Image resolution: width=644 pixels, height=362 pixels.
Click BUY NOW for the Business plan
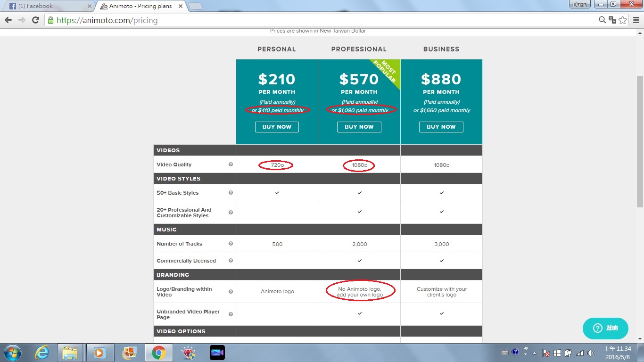[441, 127]
